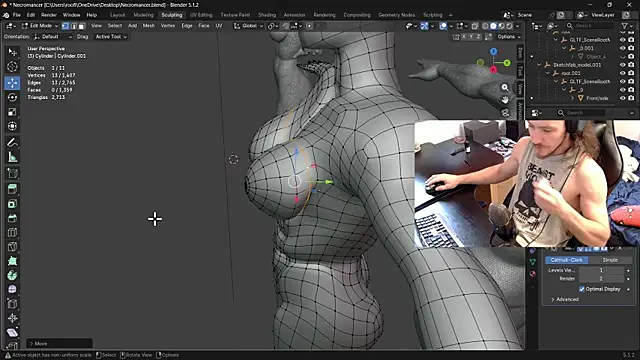Collapse Sketchfab_model.001 tree node

(x=539, y=65)
